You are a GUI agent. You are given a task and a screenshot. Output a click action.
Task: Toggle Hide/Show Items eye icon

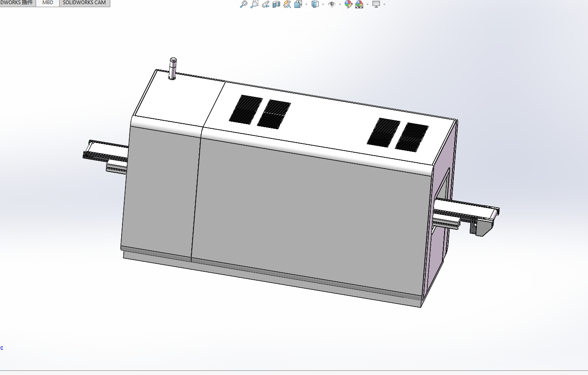332,4
